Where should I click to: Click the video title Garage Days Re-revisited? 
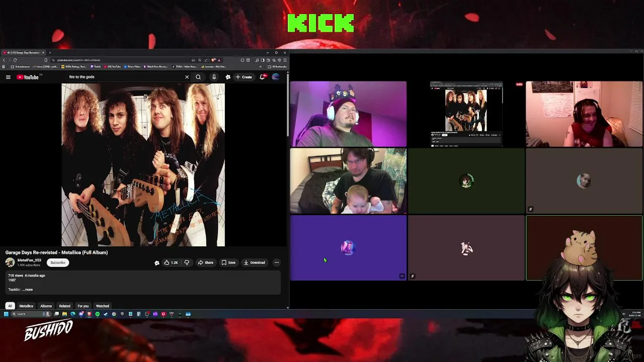(56, 252)
